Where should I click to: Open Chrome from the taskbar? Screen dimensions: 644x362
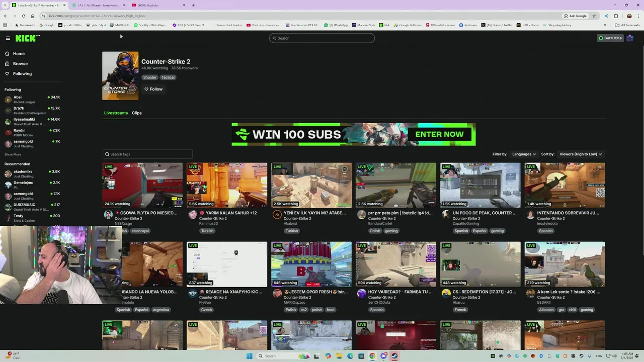coord(372,356)
